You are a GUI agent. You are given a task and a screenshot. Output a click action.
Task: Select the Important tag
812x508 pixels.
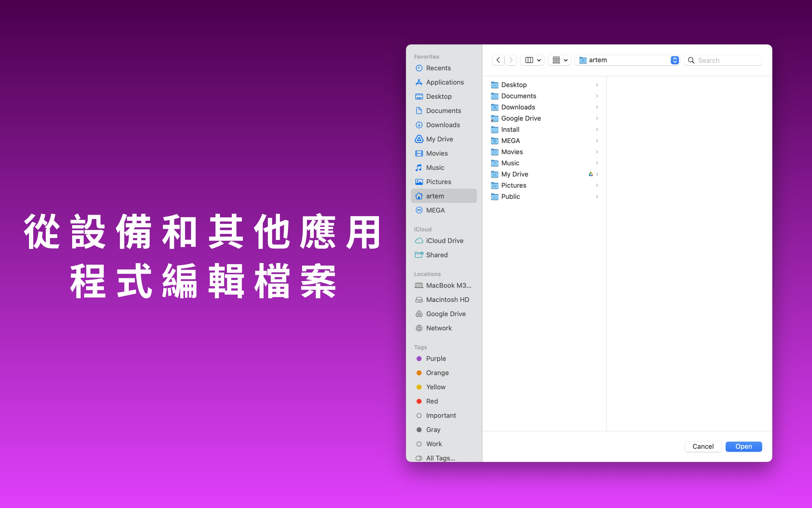click(443, 415)
